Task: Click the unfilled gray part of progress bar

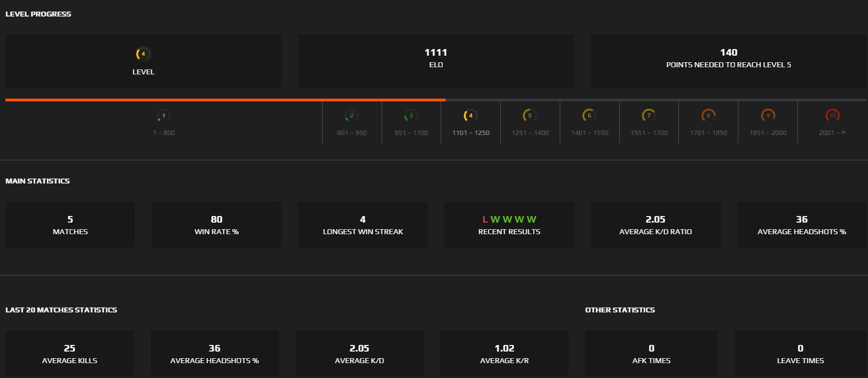Action: (x=656, y=100)
